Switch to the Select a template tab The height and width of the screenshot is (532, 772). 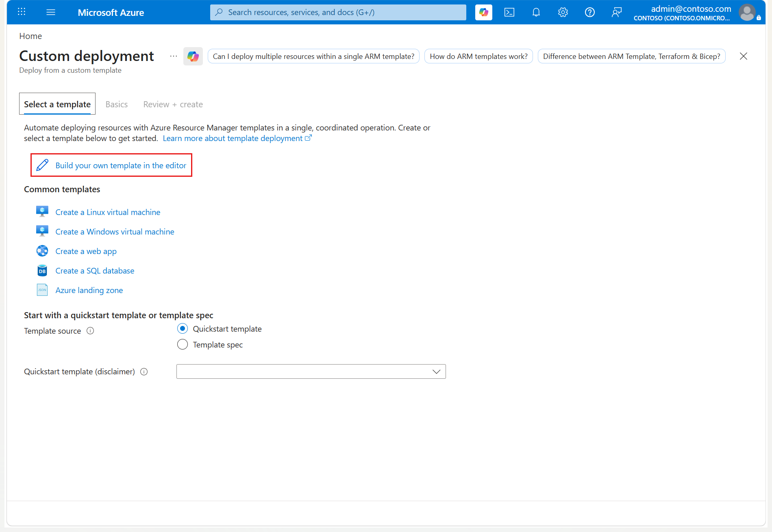(57, 104)
